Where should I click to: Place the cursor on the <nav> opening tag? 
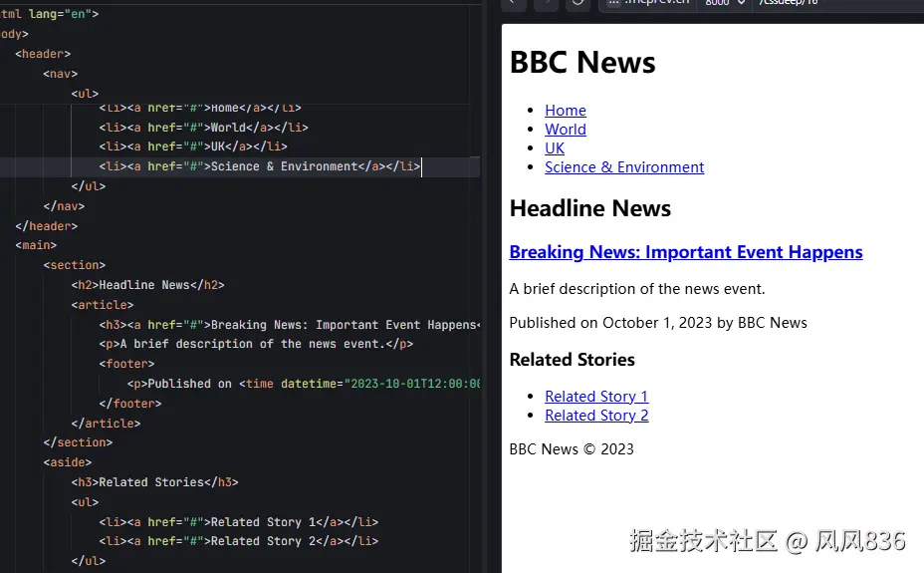60,74
